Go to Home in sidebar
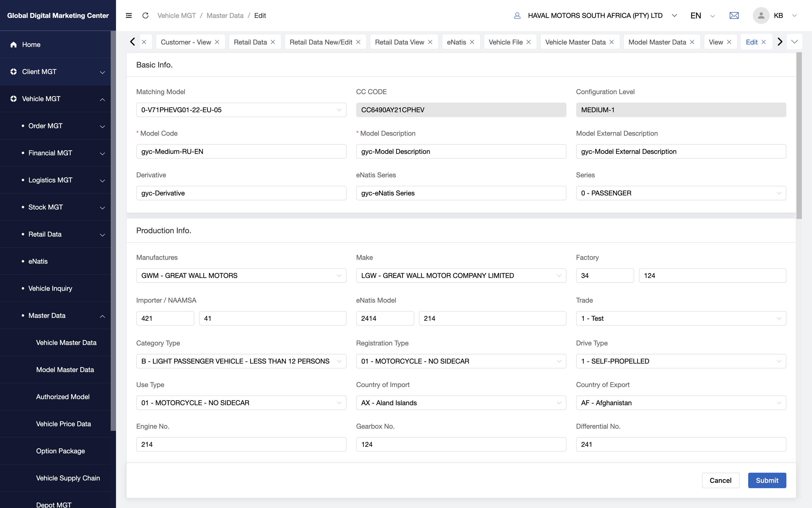The width and height of the screenshot is (812, 508). point(55,44)
